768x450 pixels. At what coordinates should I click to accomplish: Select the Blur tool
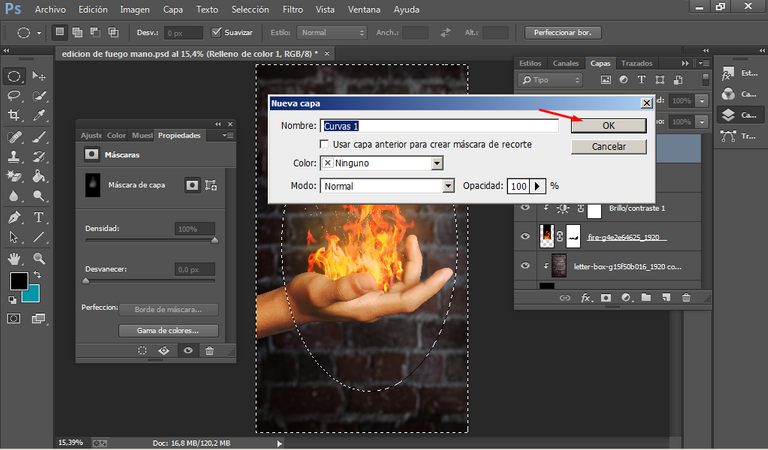14,196
